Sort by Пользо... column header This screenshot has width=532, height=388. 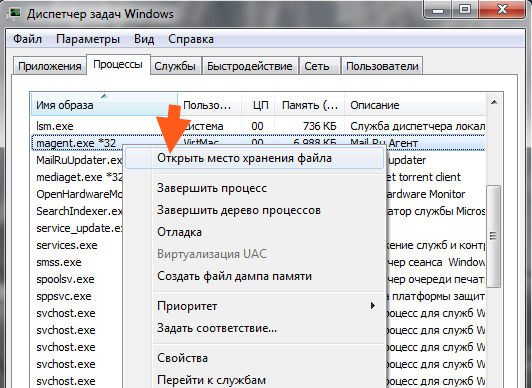[209, 105]
